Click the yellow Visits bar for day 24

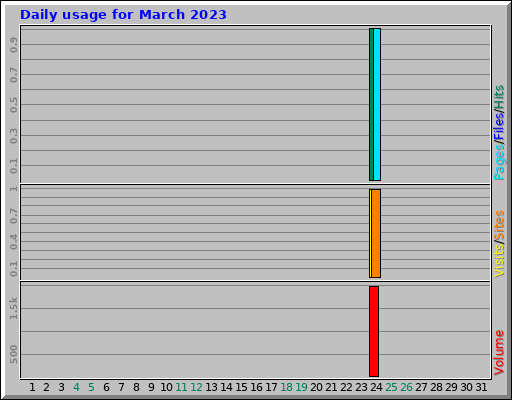(370, 233)
